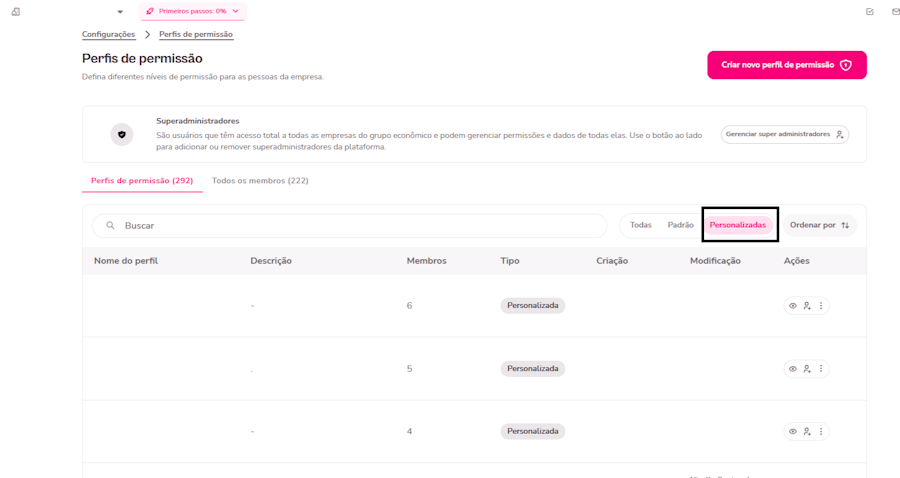900x478 pixels.
Task: Add member to the 5-member profile
Action: [807, 369]
